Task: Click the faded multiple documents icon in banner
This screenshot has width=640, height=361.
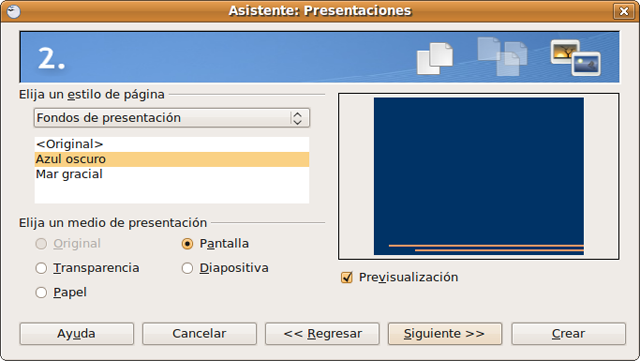Action: (x=502, y=56)
